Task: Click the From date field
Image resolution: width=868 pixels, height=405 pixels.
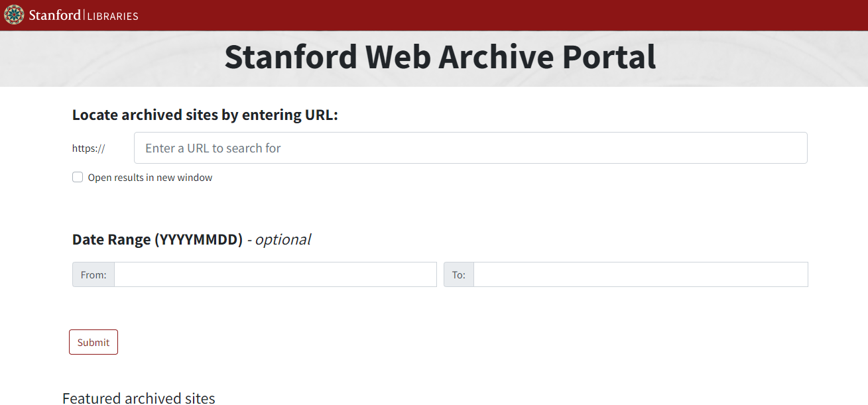Action: click(275, 274)
